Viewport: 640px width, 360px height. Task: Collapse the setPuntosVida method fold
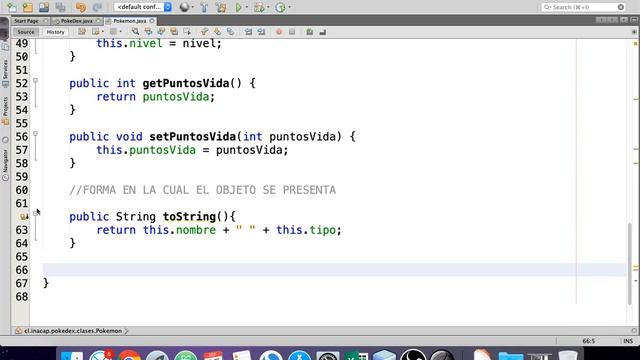(36, 134)
